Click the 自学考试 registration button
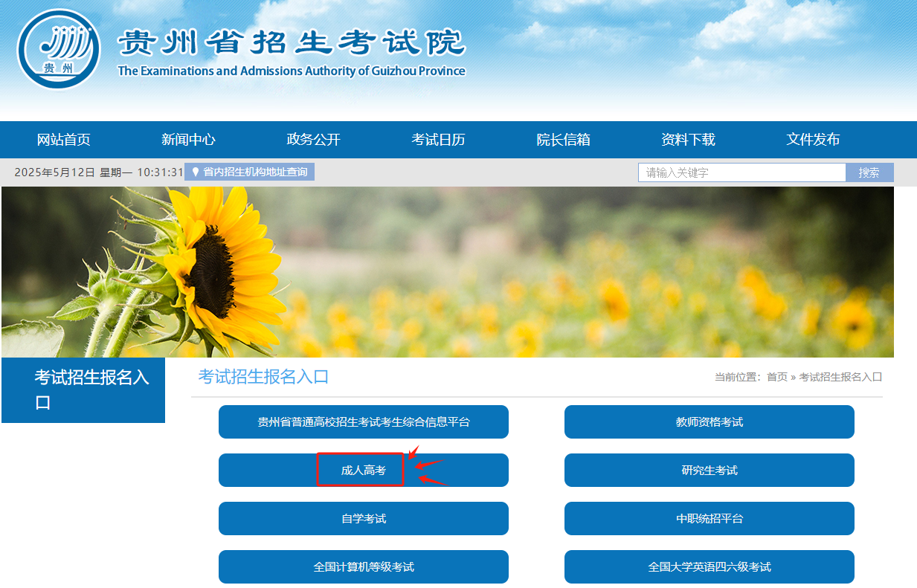Screen dimensions: 917x588 362,518
